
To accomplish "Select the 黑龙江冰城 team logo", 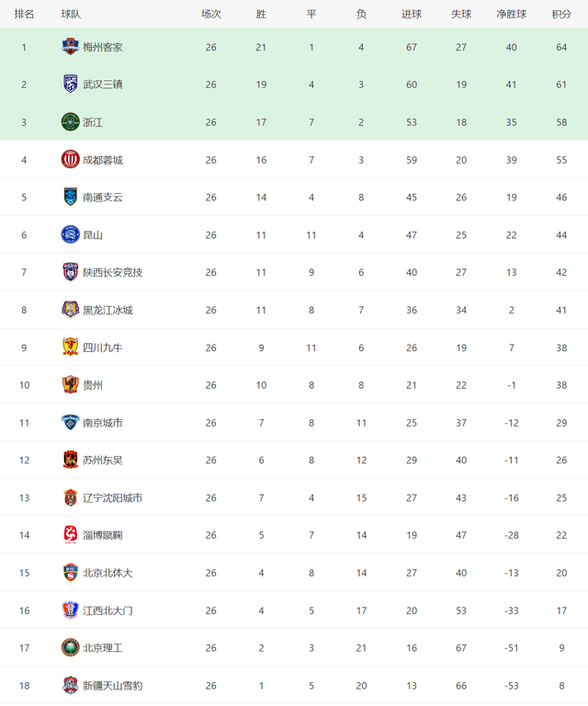I will [70, 310].
